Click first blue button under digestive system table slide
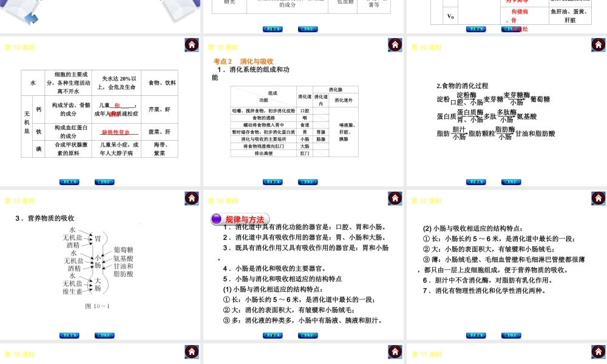Screen dimensions: 607x364 click(x=273, y=182)
